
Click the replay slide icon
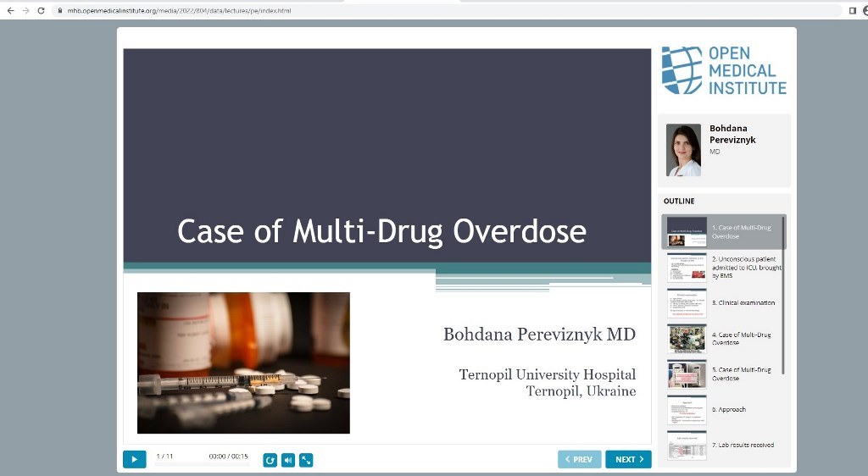270,460
